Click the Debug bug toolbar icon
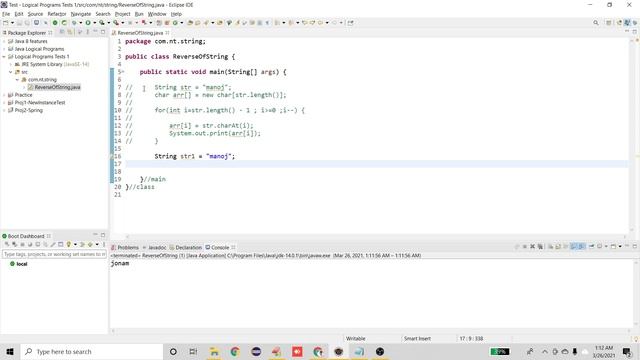This screenshot has height=360, width=640. point(74,23)
